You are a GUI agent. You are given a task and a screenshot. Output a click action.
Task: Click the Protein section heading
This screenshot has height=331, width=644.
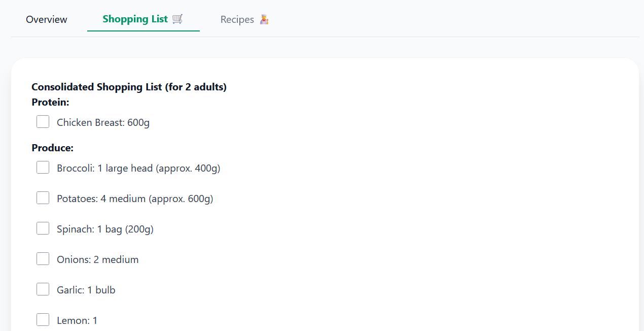(x=50, y=102)
